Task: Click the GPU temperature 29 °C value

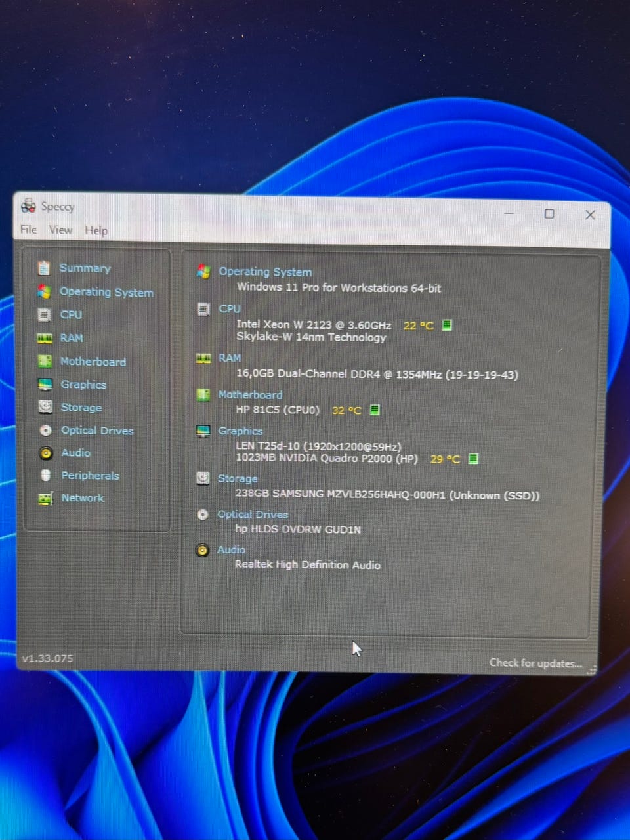Action: (445, 459)
